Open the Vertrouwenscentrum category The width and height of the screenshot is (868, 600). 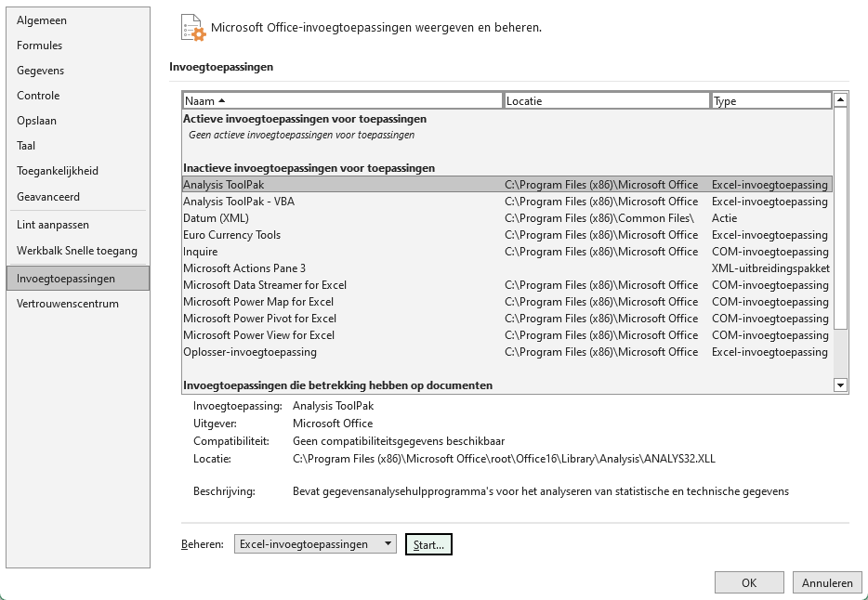77,304
